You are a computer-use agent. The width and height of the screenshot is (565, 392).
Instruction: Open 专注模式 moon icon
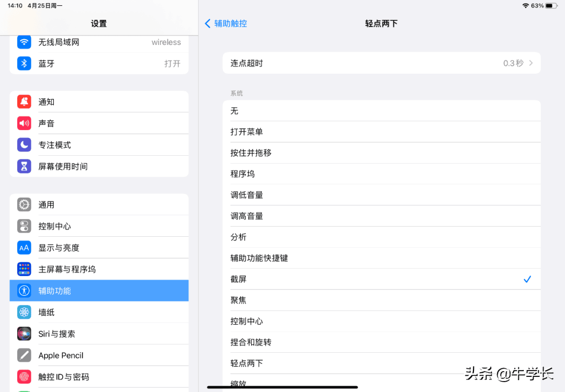(x=24, y=145)
